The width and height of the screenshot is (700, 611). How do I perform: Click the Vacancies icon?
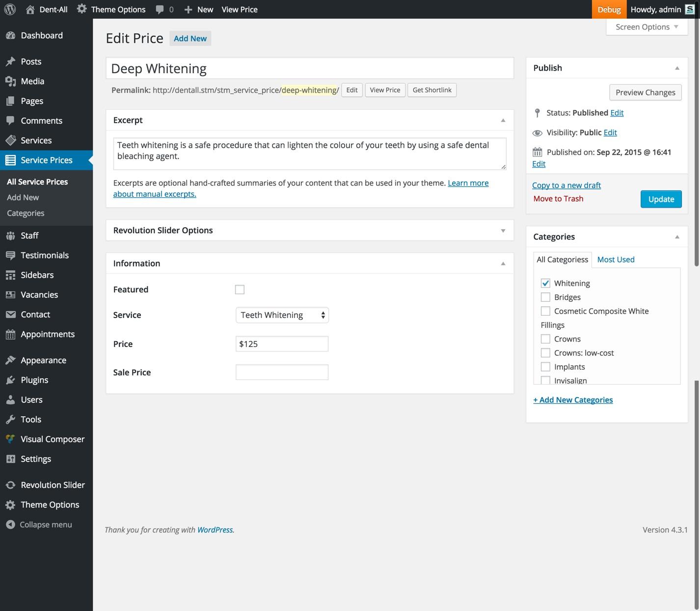(x=10, y=294)
